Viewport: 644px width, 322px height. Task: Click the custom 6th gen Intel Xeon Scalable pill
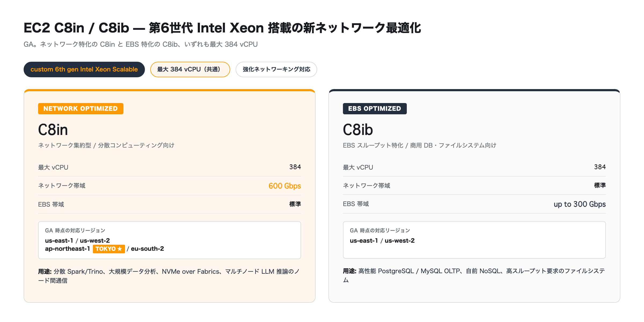(84, 69)
